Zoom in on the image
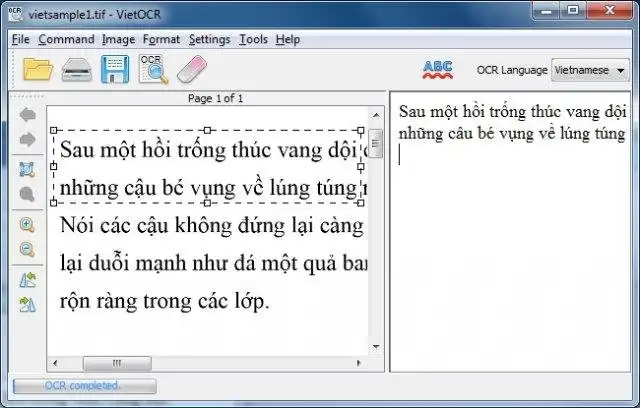 [27, 224]
